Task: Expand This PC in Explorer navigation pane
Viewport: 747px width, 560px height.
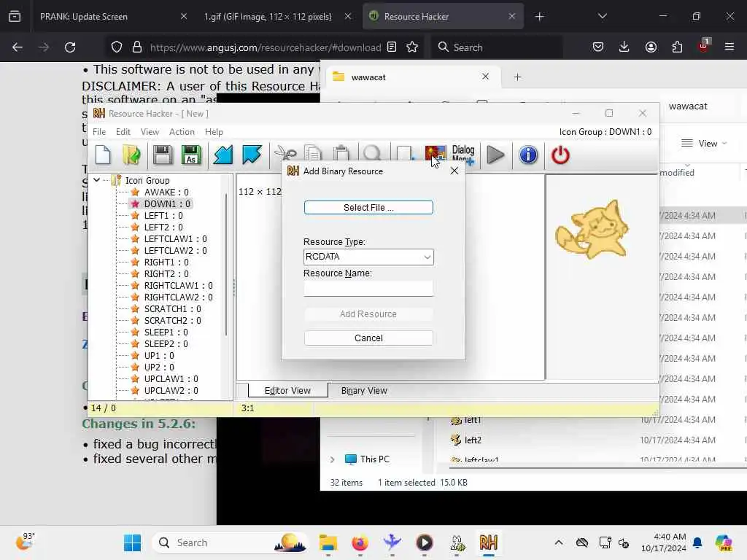Action: 332,459
